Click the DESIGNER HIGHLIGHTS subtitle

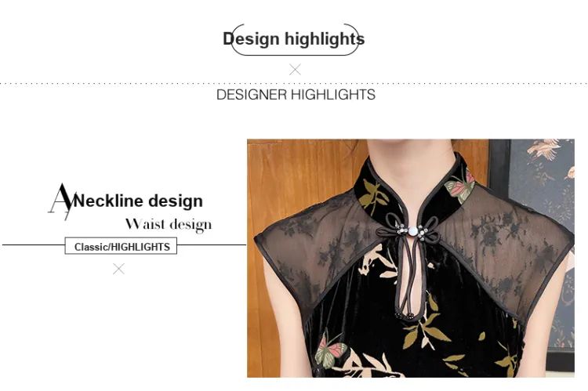(296, 95)
